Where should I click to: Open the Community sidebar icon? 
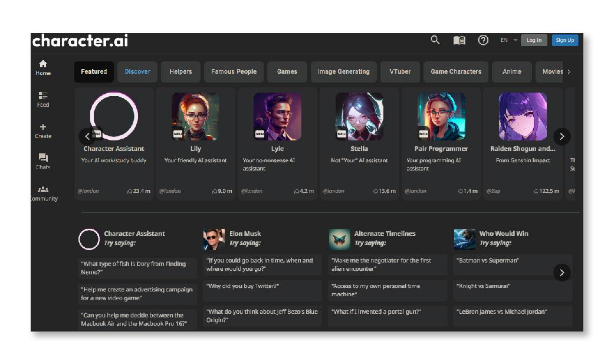click(x=43, y=193)
